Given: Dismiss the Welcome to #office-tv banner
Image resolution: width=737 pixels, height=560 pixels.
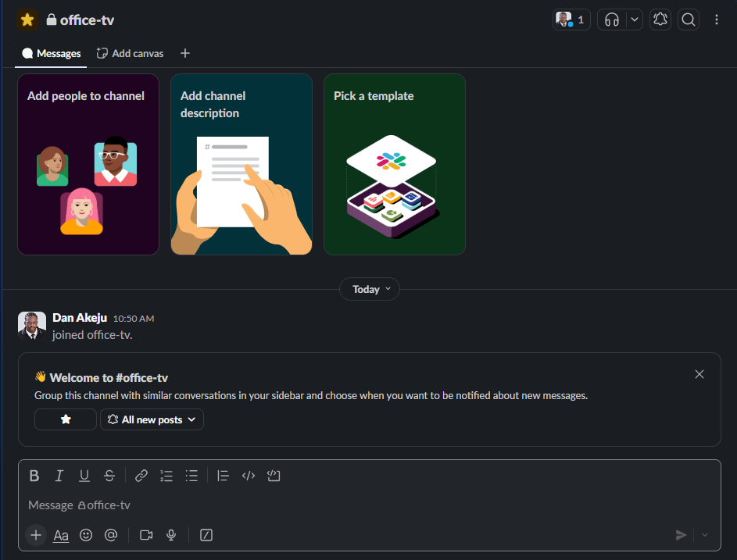Looking at the screenshot, I should tap(699, 374).
